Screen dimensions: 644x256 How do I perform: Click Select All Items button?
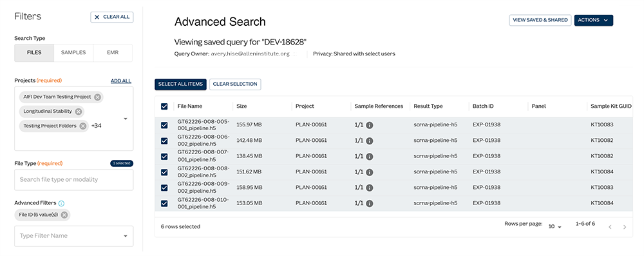coord(181,84)
